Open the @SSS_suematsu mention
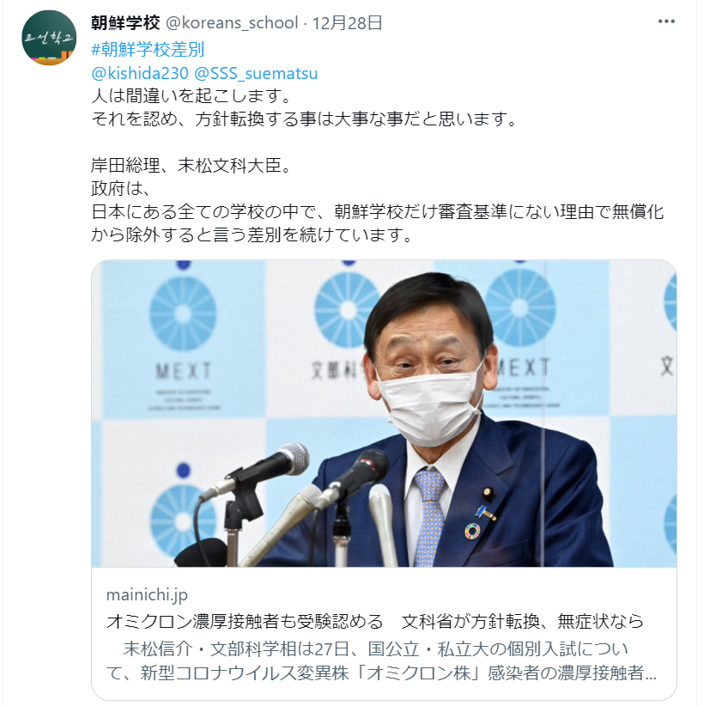Viewport: 728px width, 706px height. pyautogui.click(x=256, y=73)
